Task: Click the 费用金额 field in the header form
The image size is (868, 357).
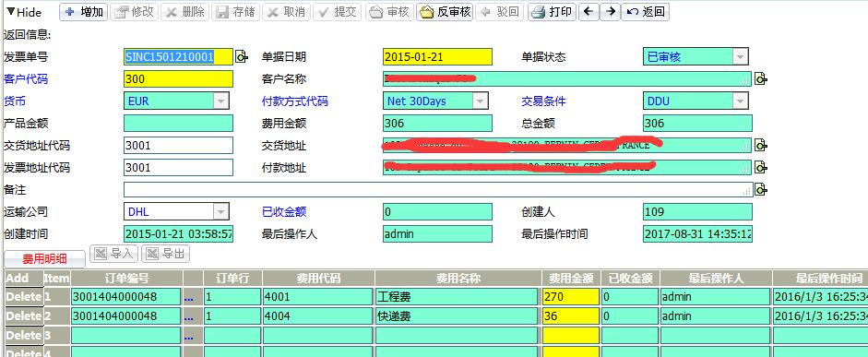Action: [x=437, y=123]
